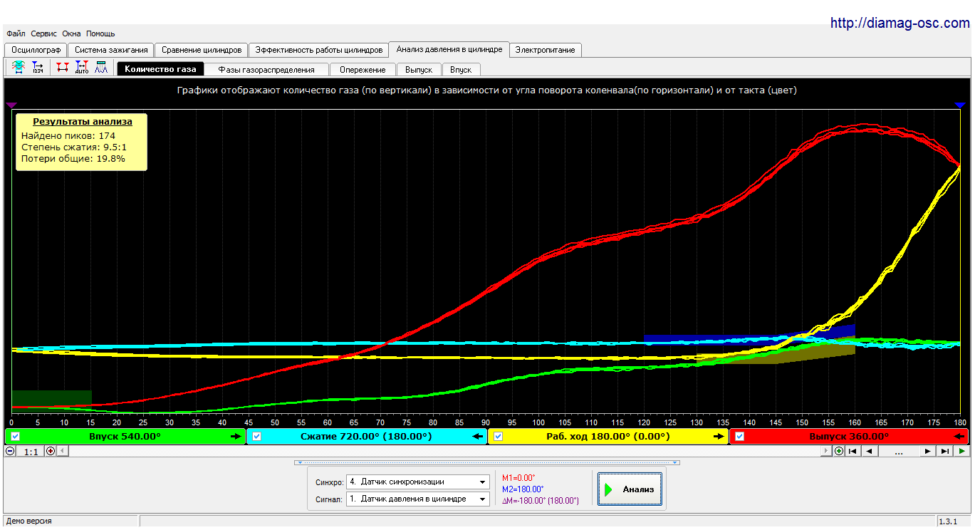Click the arrow on the Выпуск stroke bar
The width and height of the screenshot is (980, 530).
[960, 436]
